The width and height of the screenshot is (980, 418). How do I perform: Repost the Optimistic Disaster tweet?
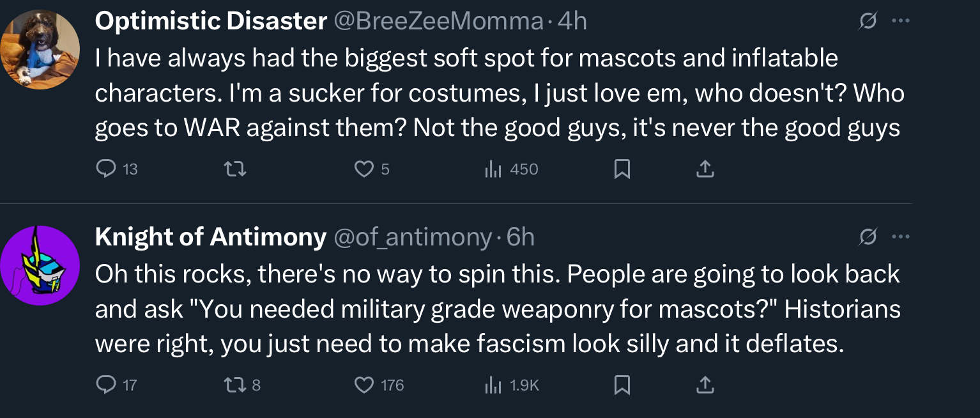(x=236, y=169)
